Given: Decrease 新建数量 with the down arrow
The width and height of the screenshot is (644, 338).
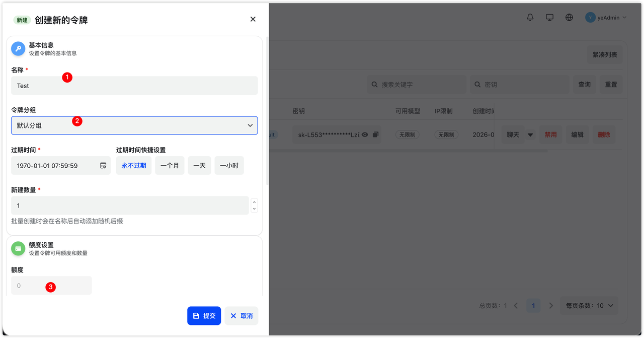Looking at the screenshot, I should [254, 209].
